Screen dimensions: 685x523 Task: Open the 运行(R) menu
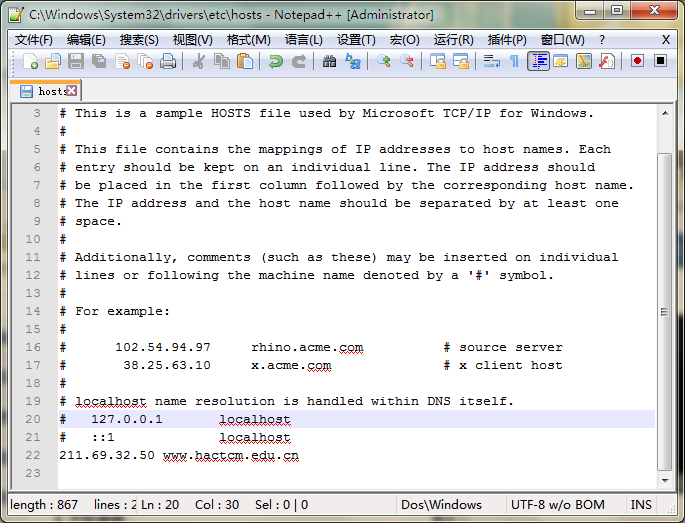pyautogui.click(x=453, y=40)
